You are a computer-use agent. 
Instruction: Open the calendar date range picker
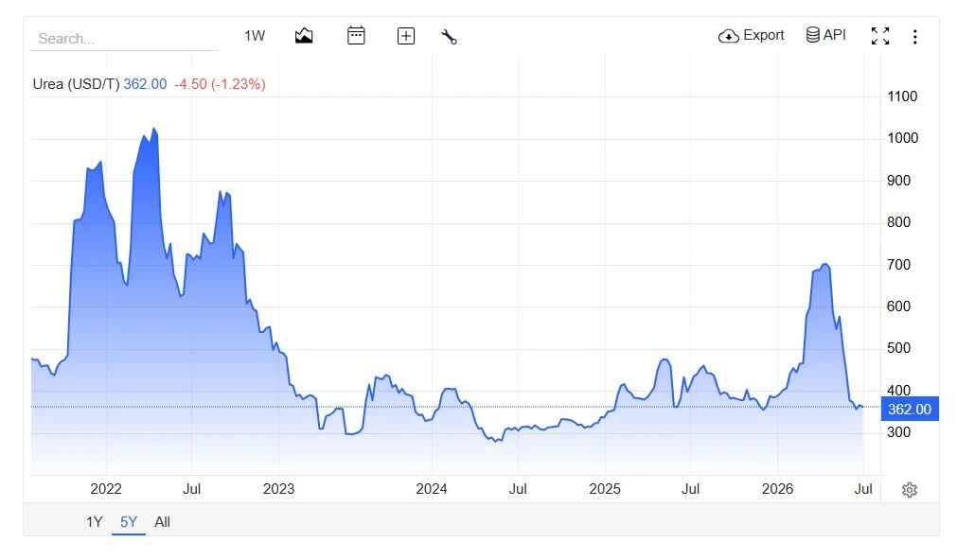(x=356, y=35)
